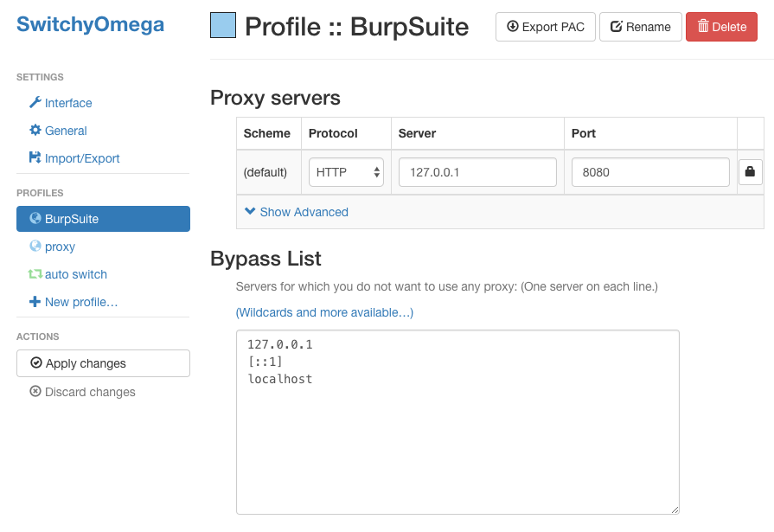The image size is (774, 532).
Task: Delete the current profile
Action: click(721, 27)
